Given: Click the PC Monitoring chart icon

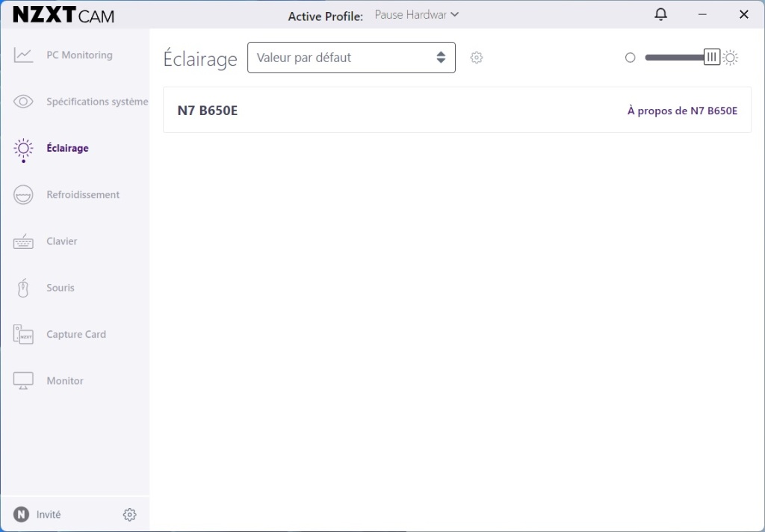Looking at the screenshot, I should 23,55.
